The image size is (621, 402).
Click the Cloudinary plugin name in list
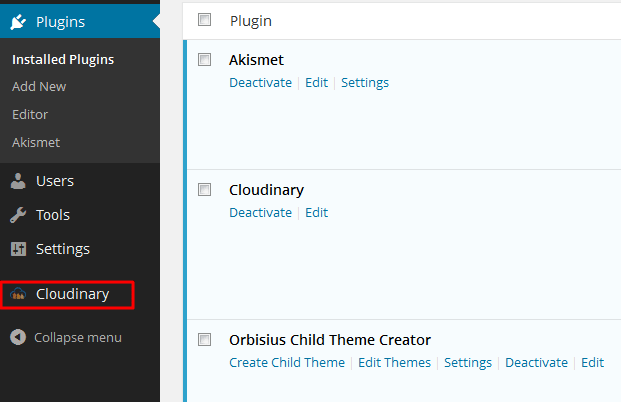pos(266,191)
